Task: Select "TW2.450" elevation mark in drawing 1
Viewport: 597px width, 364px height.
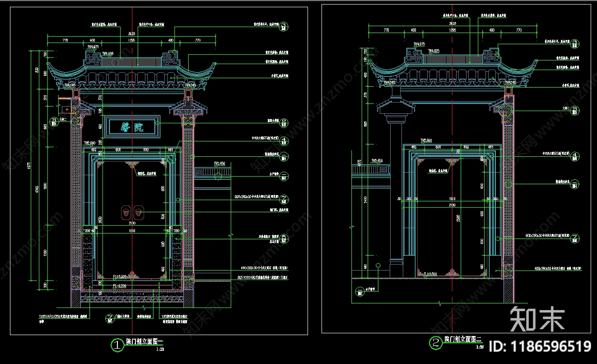Action: tap(219, 163)
